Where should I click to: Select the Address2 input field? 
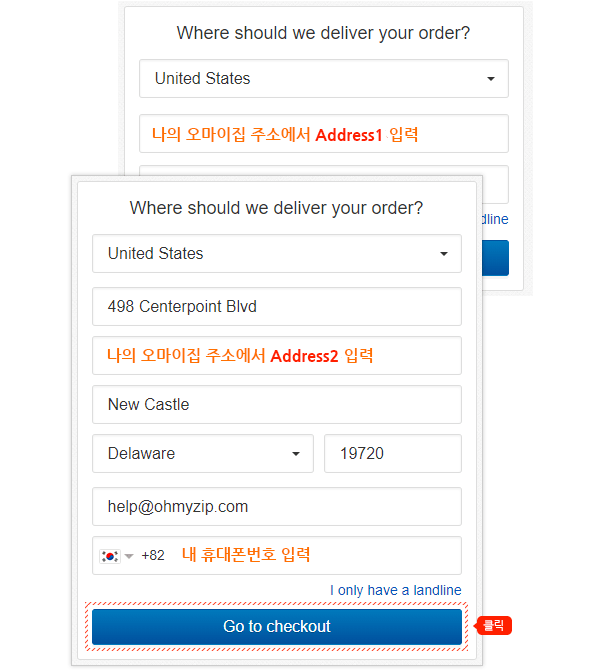coord(276,356)
